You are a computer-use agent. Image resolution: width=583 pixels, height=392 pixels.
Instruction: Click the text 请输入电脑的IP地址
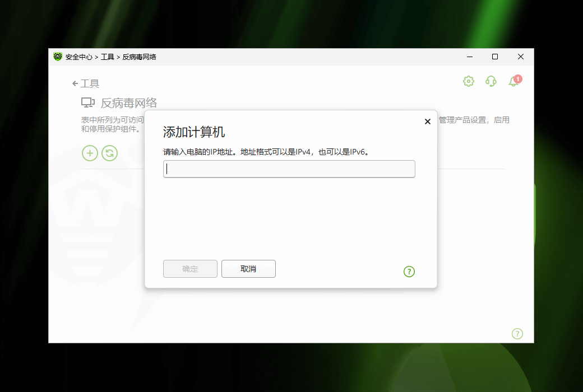[x=198, y=152]
